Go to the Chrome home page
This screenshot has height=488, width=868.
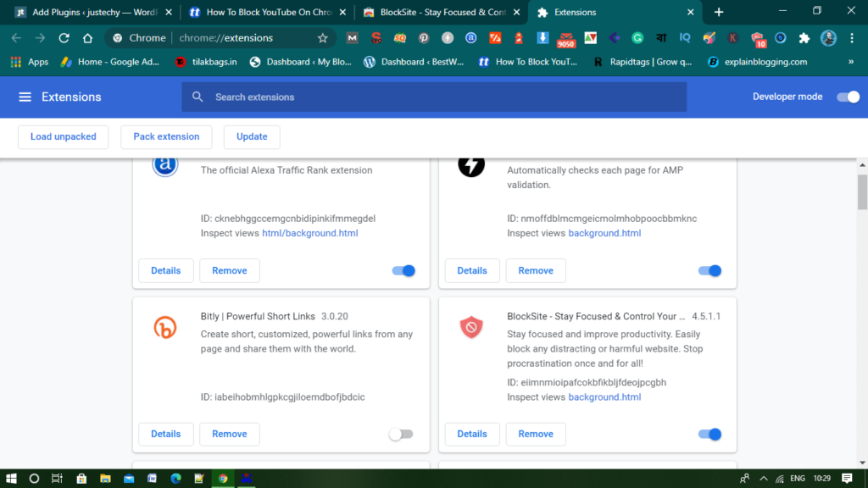[x=87, y=38]
